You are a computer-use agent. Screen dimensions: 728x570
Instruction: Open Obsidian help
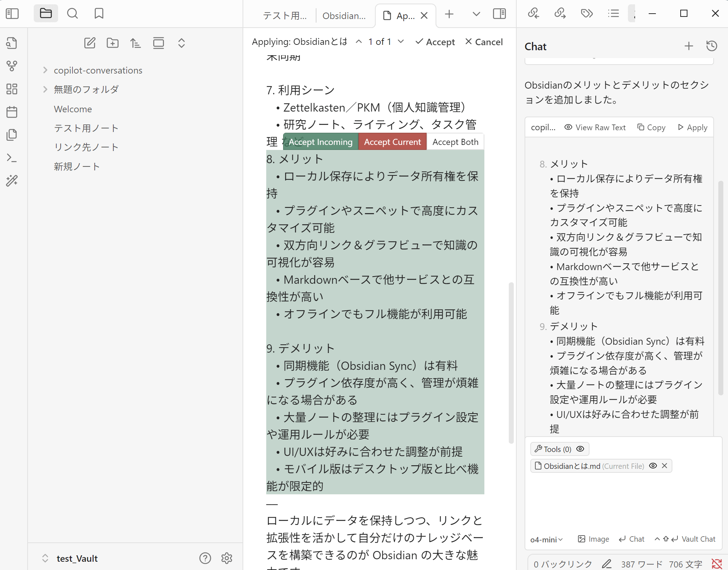click(x=205, y=558)
